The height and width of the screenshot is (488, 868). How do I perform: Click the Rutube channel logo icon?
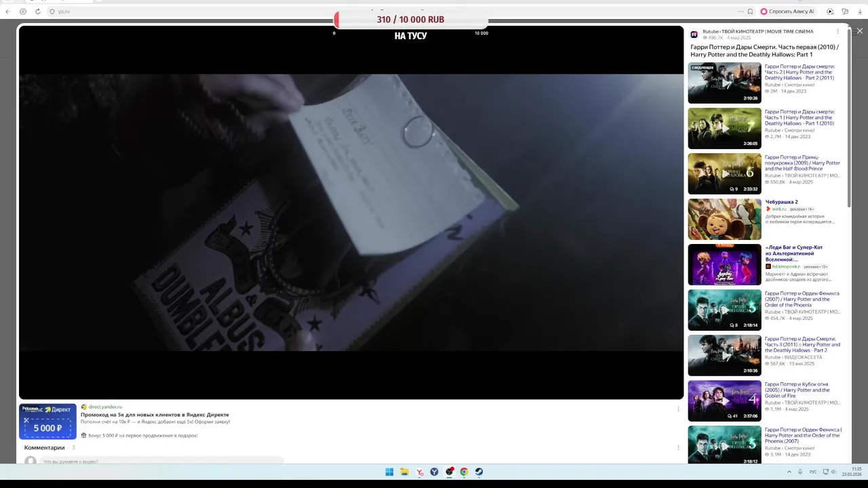694,35
